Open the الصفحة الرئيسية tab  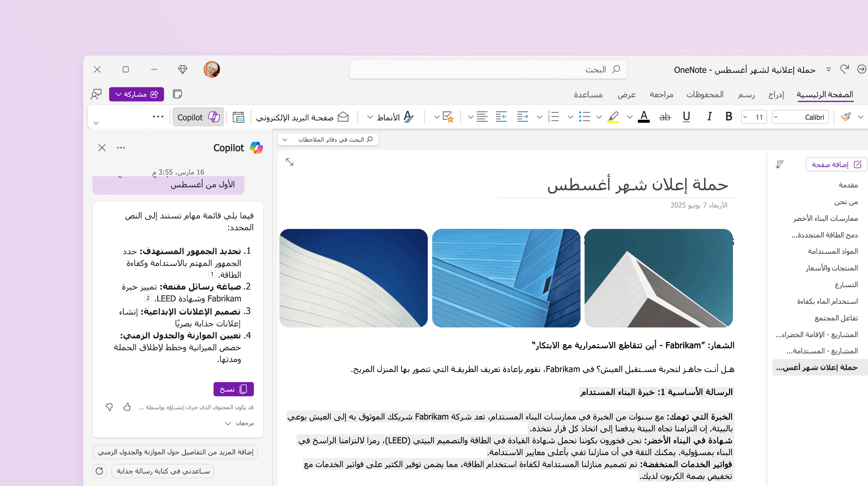(x=825, y=94)
